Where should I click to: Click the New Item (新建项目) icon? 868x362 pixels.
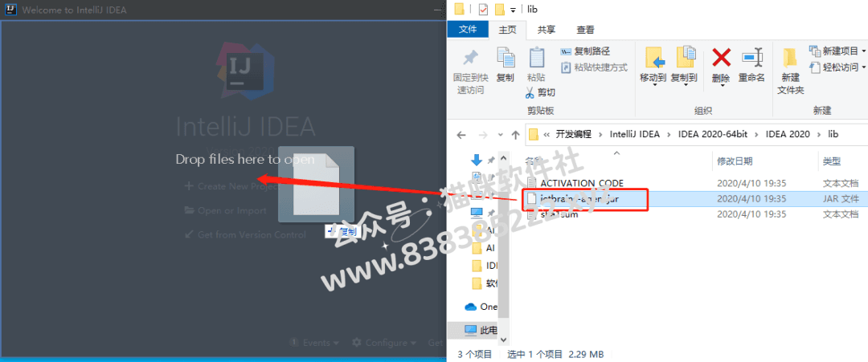click(814, 51)
